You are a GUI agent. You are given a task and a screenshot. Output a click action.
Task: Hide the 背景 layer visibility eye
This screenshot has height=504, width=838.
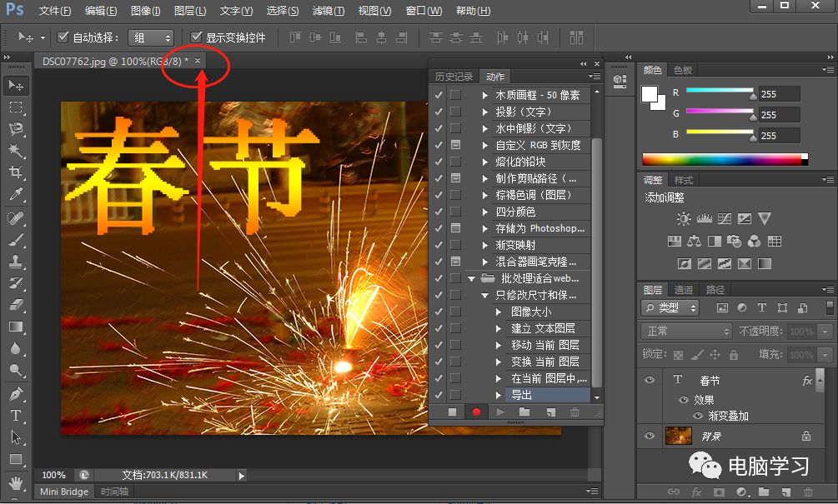click(650, 436)
